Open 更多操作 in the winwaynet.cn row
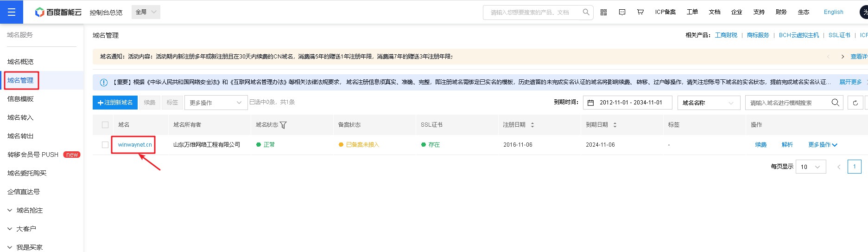The width and height of the screenshot is (868, 252). click(x=823, y=145)
